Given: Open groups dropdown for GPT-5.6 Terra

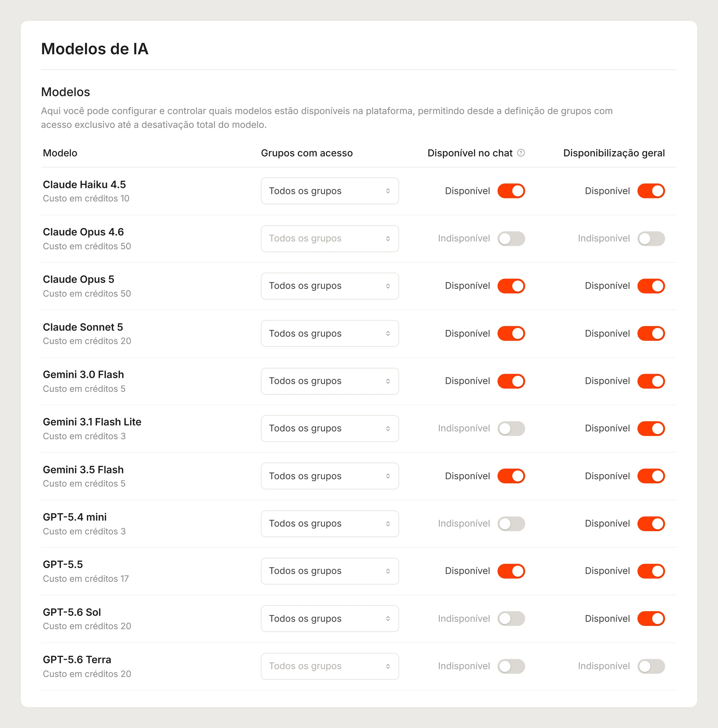Looking at the screenshot, I should (x=330, y=666).
